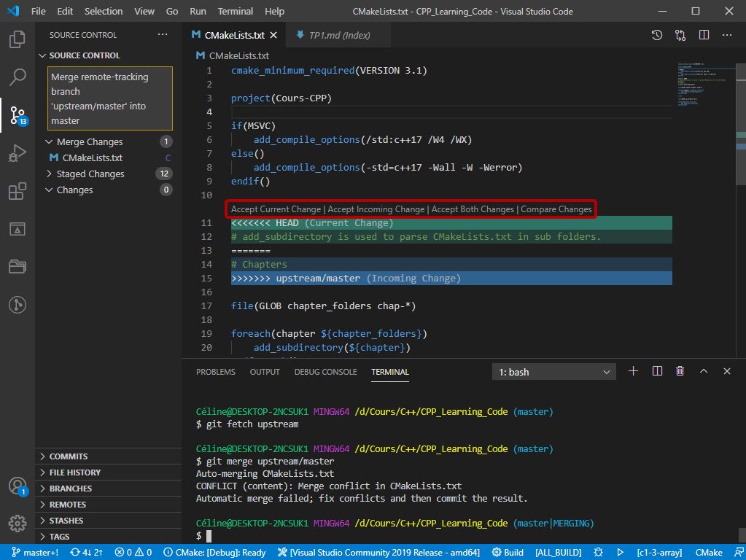Open Source Control view with 13 badge

point(18,115)
